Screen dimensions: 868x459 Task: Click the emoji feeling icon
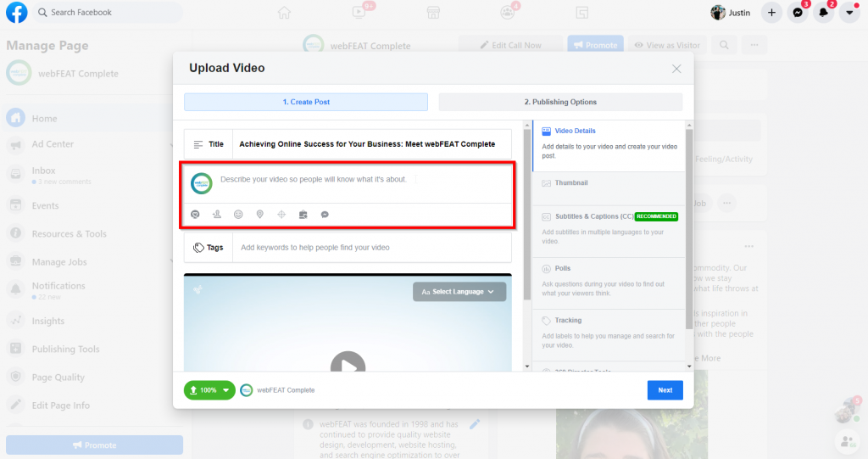(x=238, y=215)
